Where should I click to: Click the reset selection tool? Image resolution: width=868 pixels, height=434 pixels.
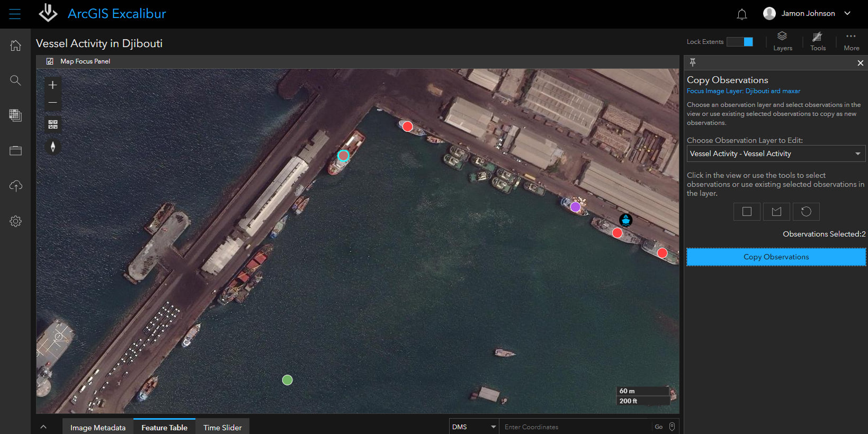(x=806, y=212)
